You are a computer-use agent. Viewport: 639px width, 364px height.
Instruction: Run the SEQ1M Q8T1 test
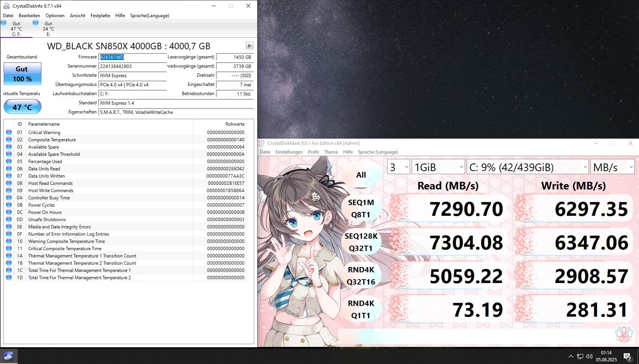[361, 209]
